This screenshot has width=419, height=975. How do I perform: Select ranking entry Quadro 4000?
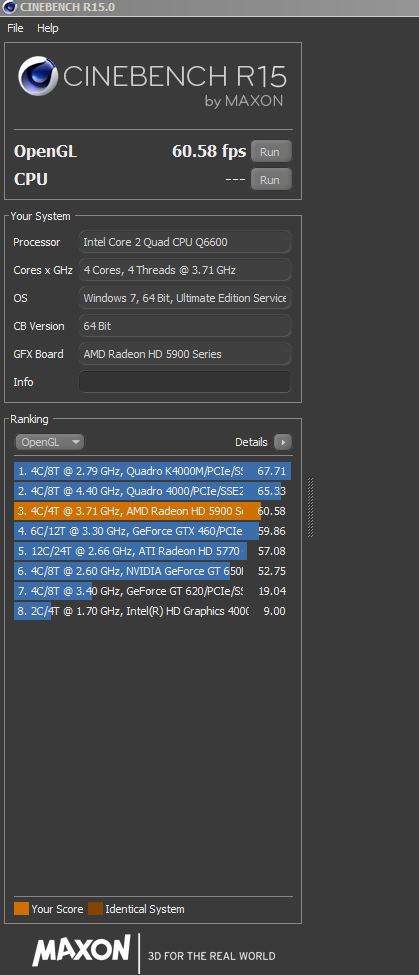click(152, 491)
